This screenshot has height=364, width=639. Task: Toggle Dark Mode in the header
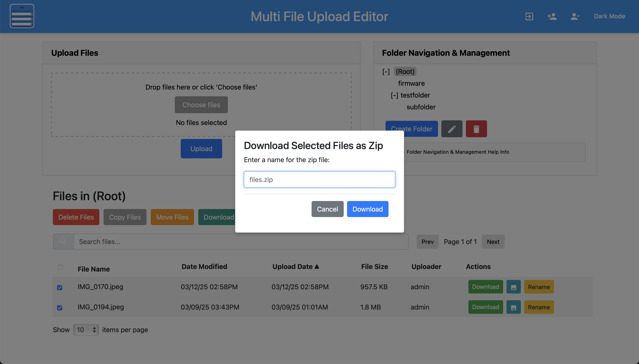609,16
